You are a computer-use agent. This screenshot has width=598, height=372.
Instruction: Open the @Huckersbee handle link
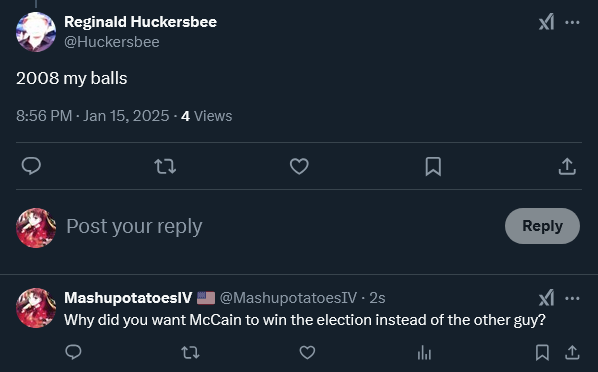(112, 42)
